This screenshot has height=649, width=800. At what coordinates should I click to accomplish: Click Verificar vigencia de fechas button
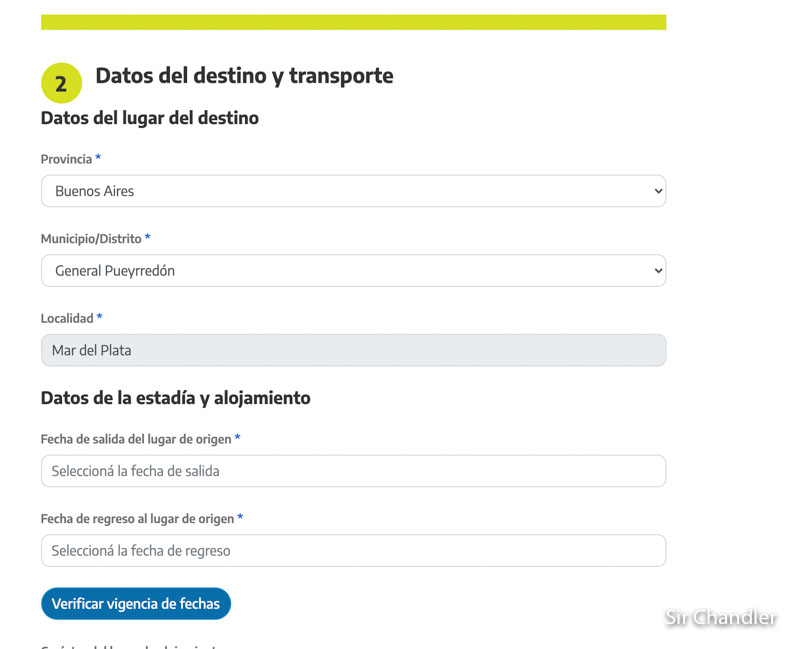(136, 604)
